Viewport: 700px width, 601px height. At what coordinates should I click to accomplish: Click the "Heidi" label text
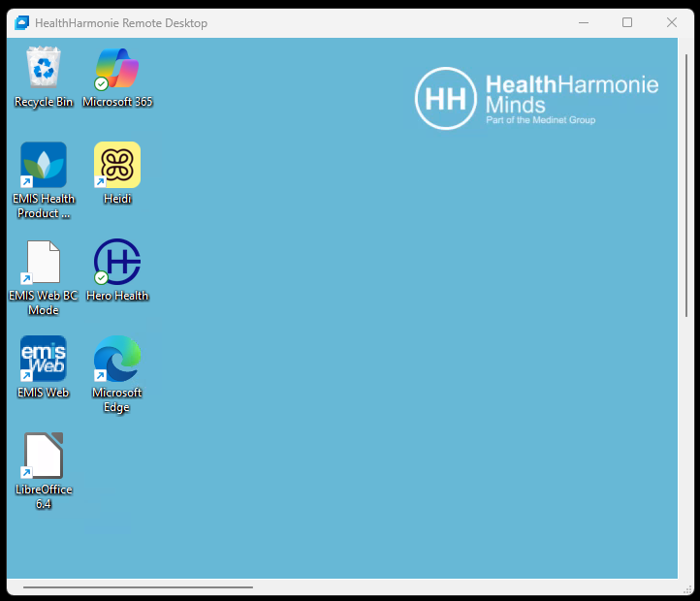117,199
